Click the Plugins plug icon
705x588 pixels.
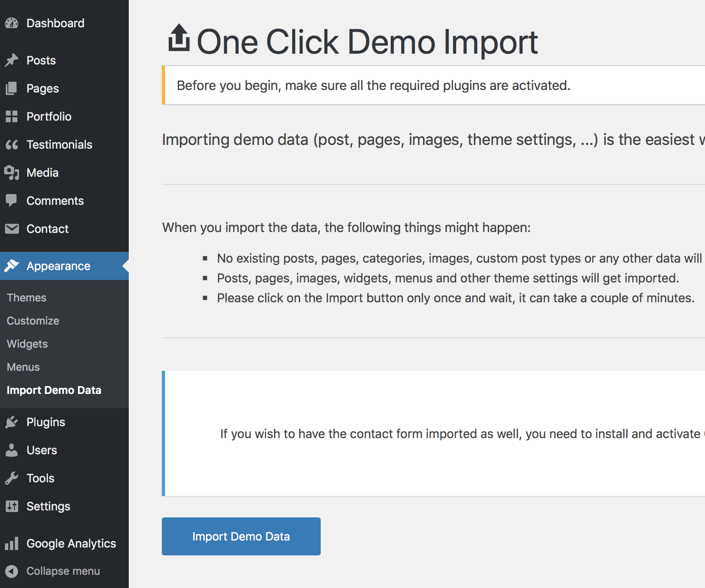[x=12, y=422]
